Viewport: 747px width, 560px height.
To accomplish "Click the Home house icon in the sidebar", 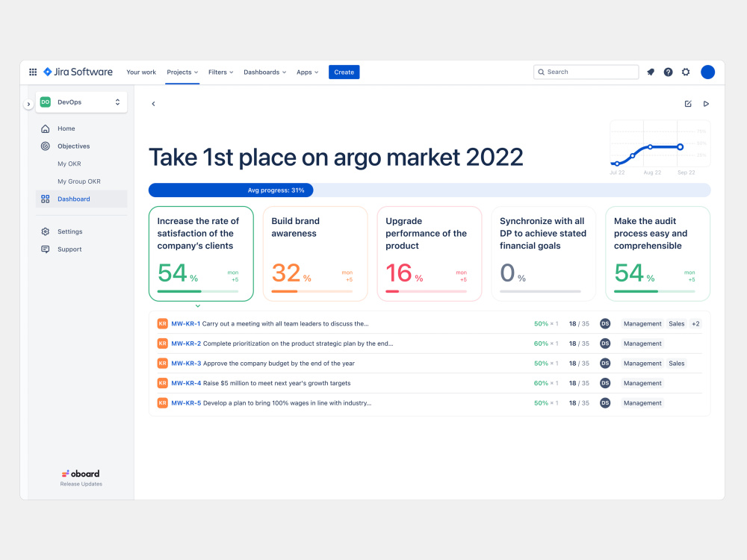I will (46, 128).
